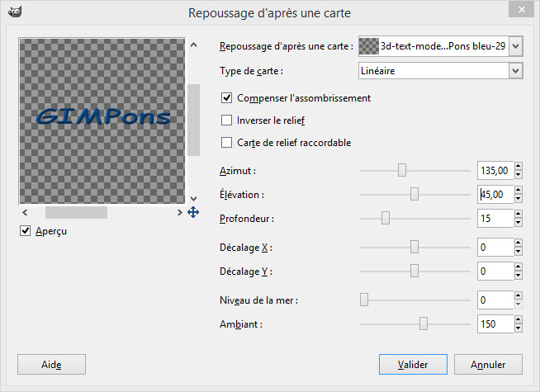Decrease Ambiant with the down stepper arrow
The width and height of the screenshot is (540, 392).
pyautogui.click(x=519, y=328)
